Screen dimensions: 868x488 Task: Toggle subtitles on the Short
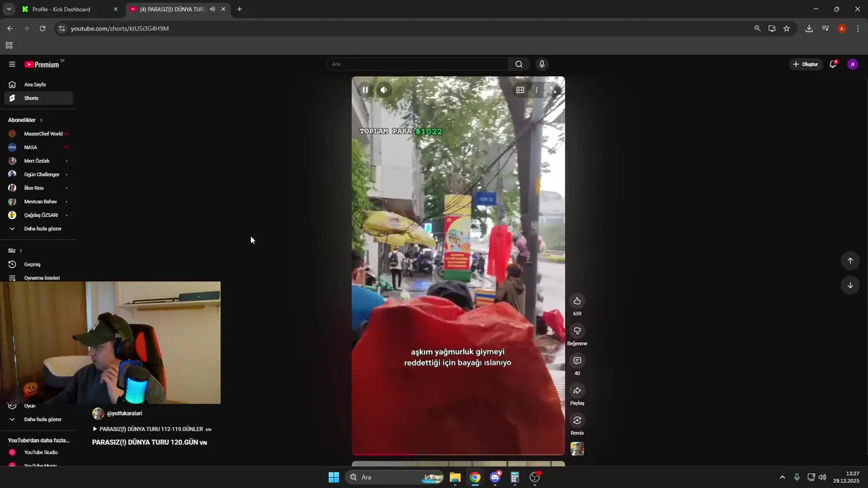[x=520, y=89]
